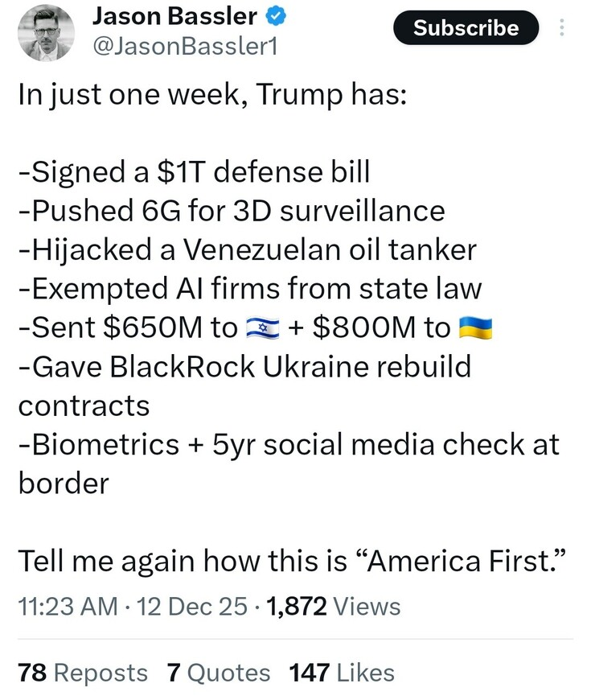Screen dimensions: 591x700
Task: View the 1,872 Views analytics
Action: [330, 606]
